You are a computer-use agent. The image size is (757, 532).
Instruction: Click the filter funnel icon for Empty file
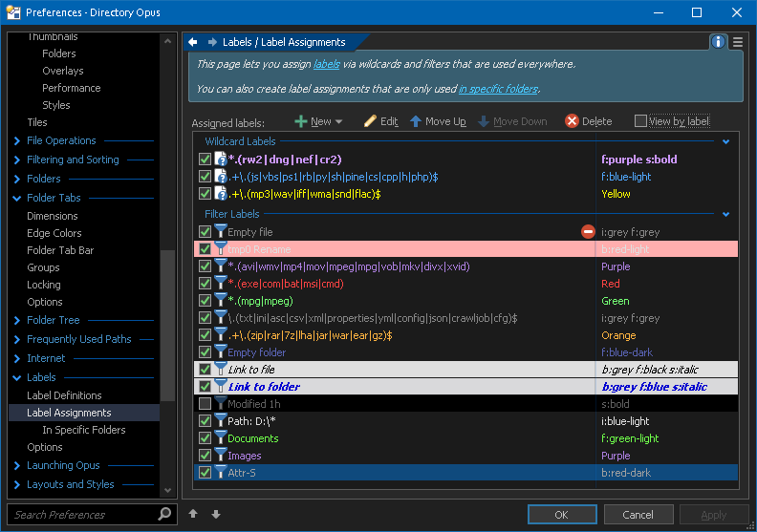tap(220, 231)
